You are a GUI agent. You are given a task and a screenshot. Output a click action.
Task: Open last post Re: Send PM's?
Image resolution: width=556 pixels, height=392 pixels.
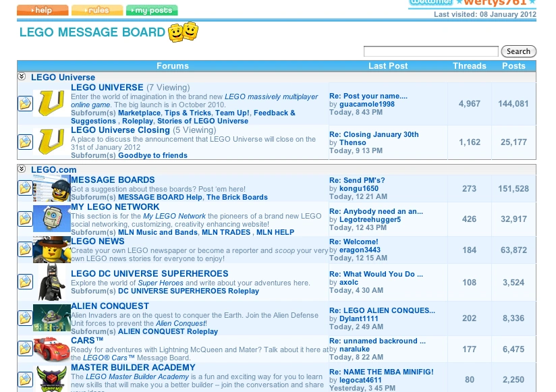point(357,180)
